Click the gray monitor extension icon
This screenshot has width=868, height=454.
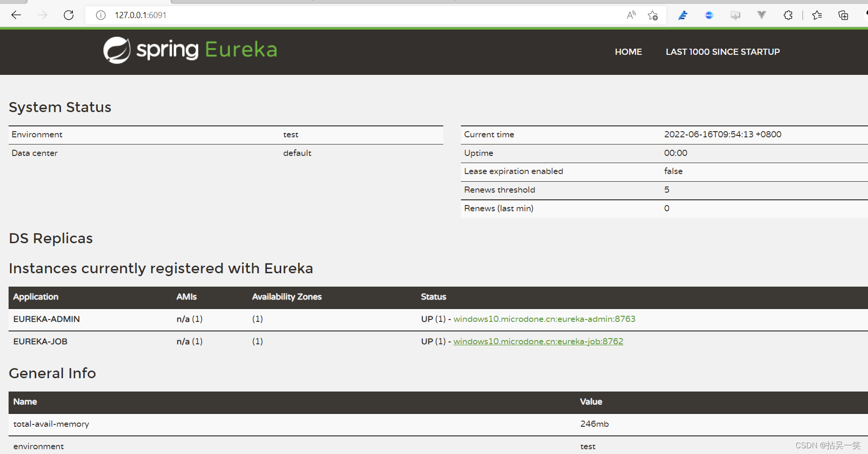[735, 15]
